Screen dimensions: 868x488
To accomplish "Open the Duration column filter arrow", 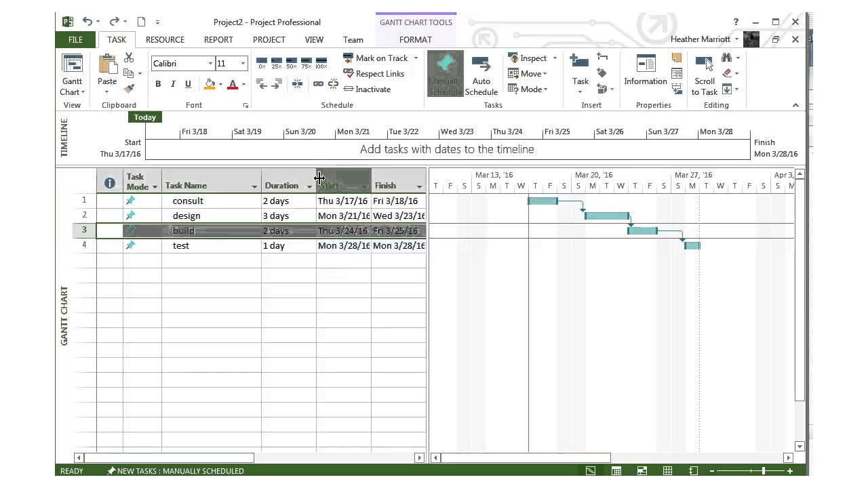I will (309, 186).
